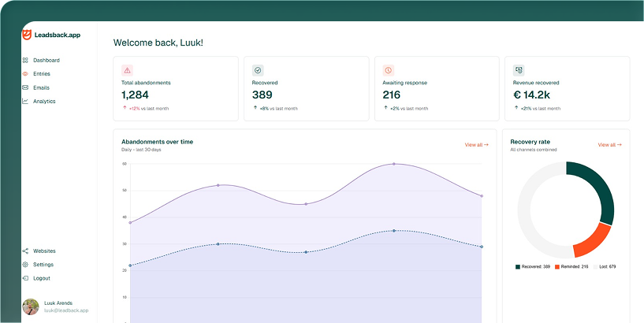Click the Recovered checkmark icon
Screen dimensions: 644x323
(258, 70)
